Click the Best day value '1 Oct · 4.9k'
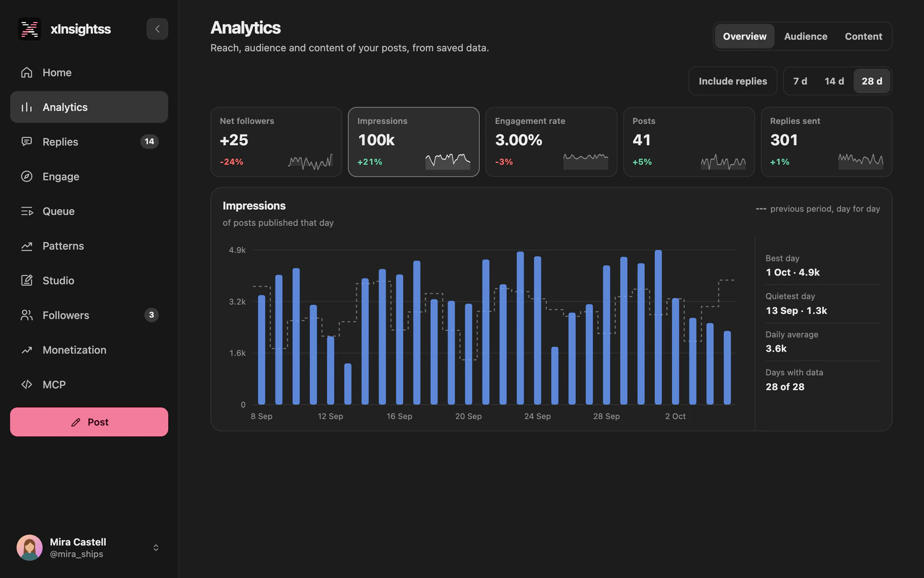The height and width of the screenshot is (578, 924). click(792, 272)
